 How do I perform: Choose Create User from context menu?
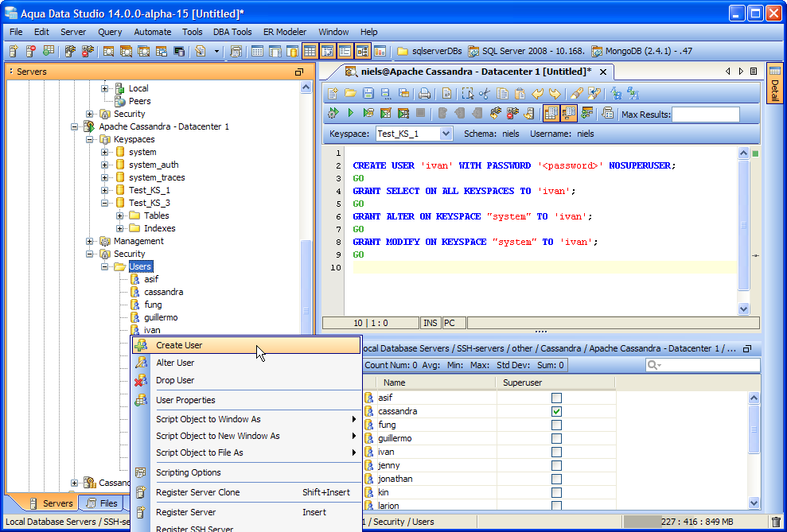179,345
